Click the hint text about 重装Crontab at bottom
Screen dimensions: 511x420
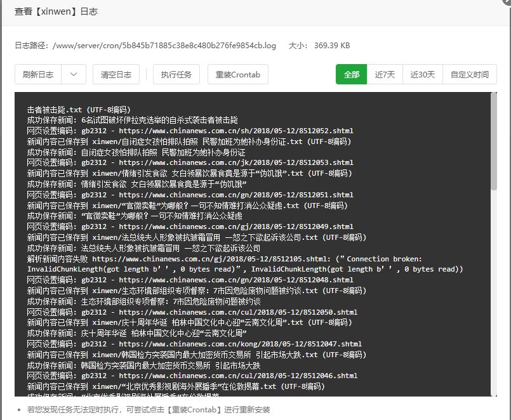[148, 409]
